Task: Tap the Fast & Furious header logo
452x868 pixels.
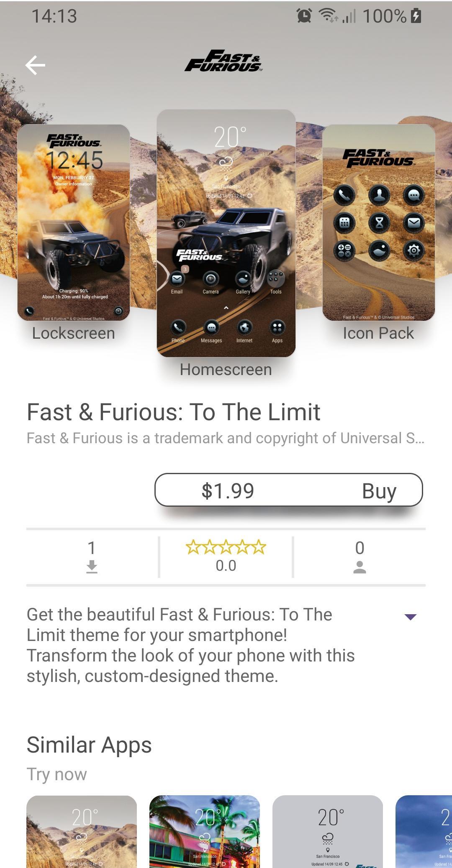Action: (223, 61)
